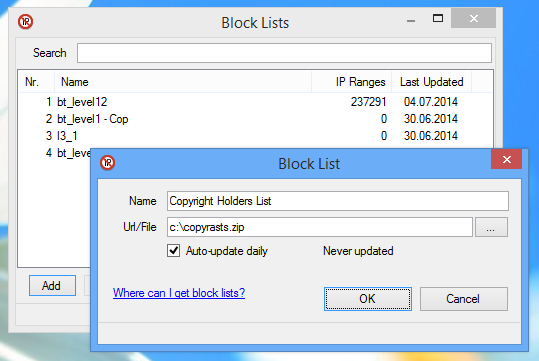
Task: Open the 'Where can I get block lists?' link
Action: point(179,293)
